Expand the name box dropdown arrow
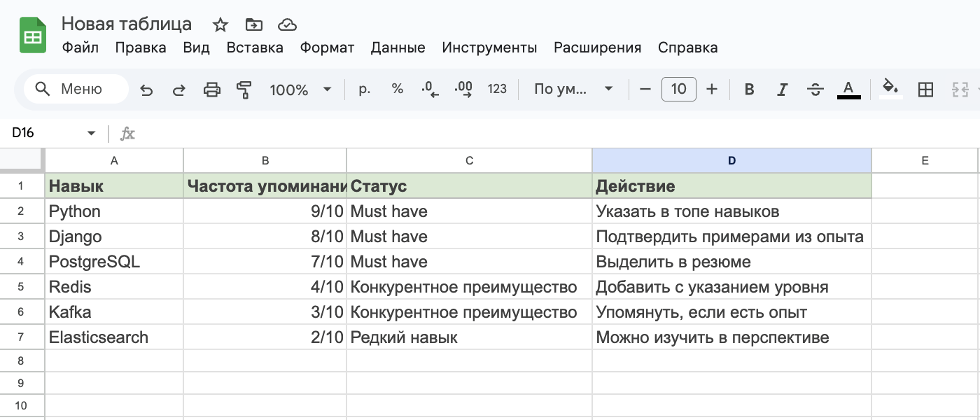The image size is (980, 420). 91,133
